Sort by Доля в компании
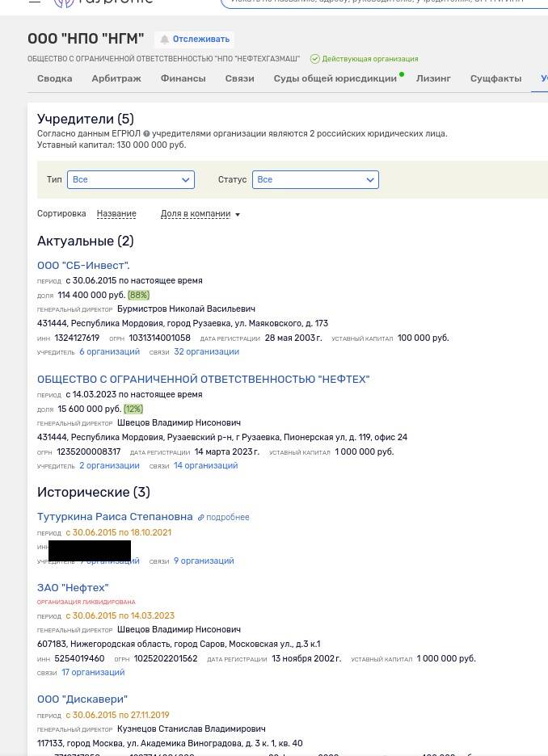Image resolution: width=548 pixels, height=756 pixels. [x=200, y=214]
